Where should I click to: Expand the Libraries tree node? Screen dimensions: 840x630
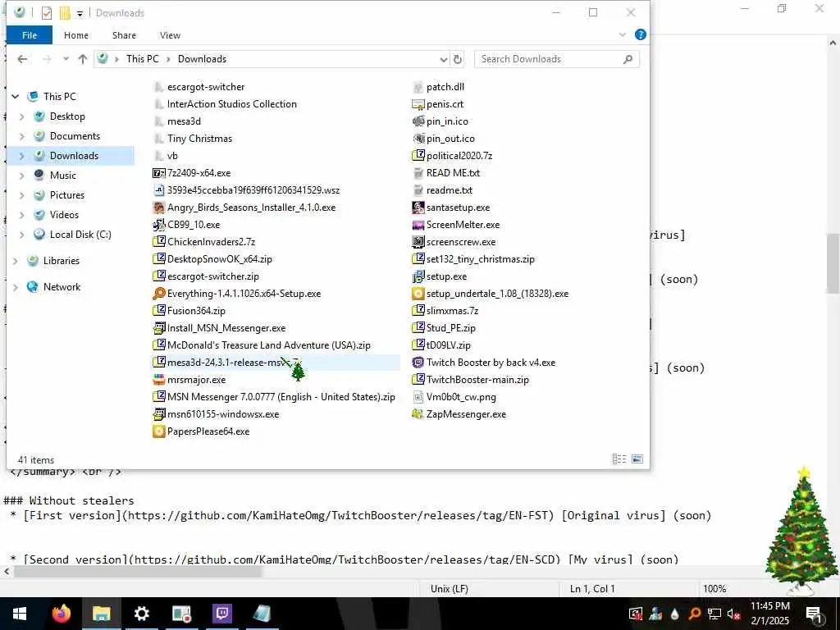point(15,261)
